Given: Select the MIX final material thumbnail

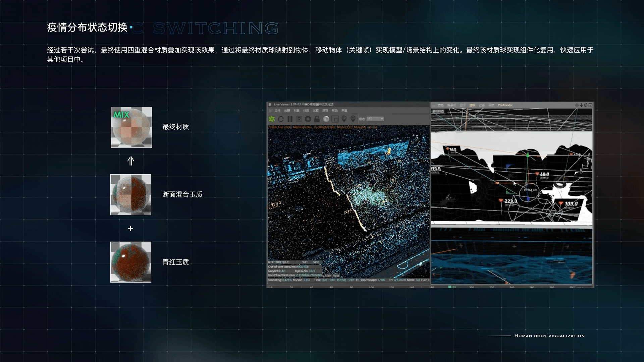Looking at the screenshot, I should coord(131,127).
